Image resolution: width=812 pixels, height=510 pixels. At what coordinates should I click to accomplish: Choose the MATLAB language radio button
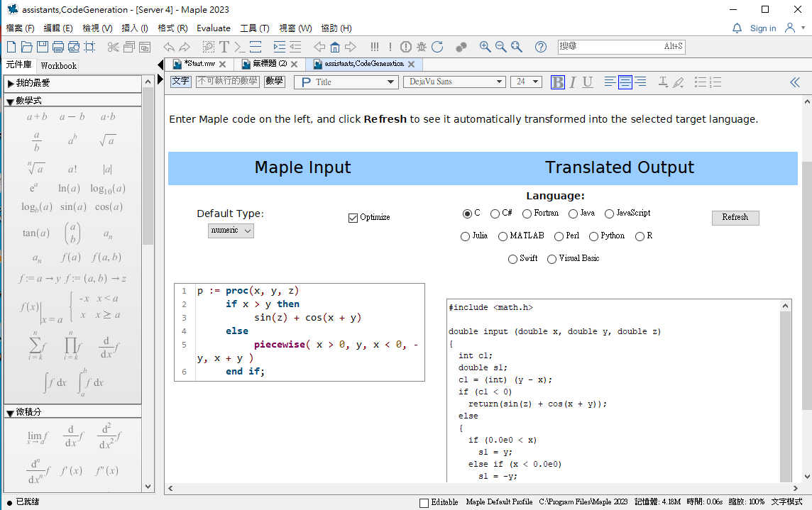[x=503, y=236]
